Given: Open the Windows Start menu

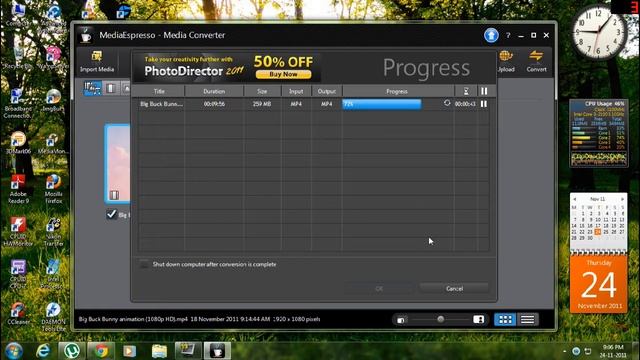Looking at the screenshot, I should pos(13,351).
